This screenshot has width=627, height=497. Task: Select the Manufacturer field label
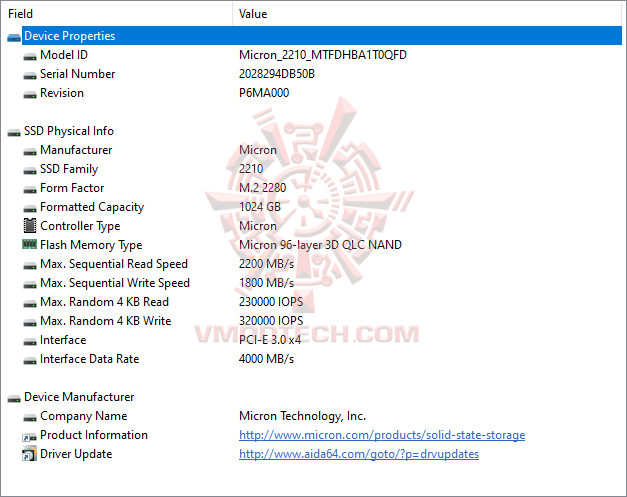tap(76, 150)
